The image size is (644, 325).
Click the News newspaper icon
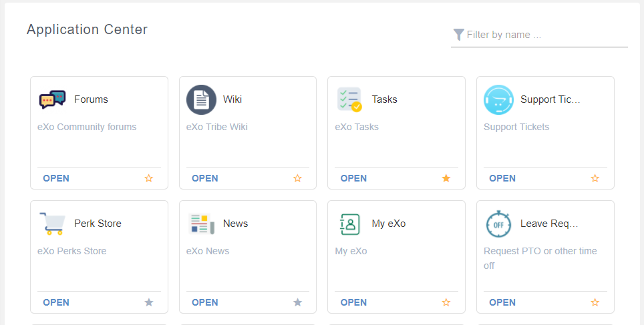(x=201, y=224)
